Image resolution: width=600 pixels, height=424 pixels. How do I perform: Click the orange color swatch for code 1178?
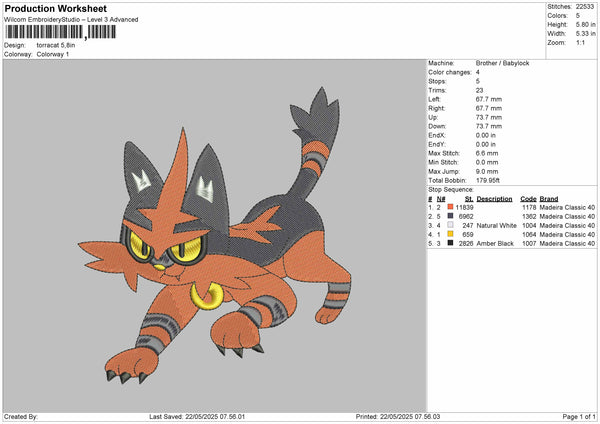[450, 207]
